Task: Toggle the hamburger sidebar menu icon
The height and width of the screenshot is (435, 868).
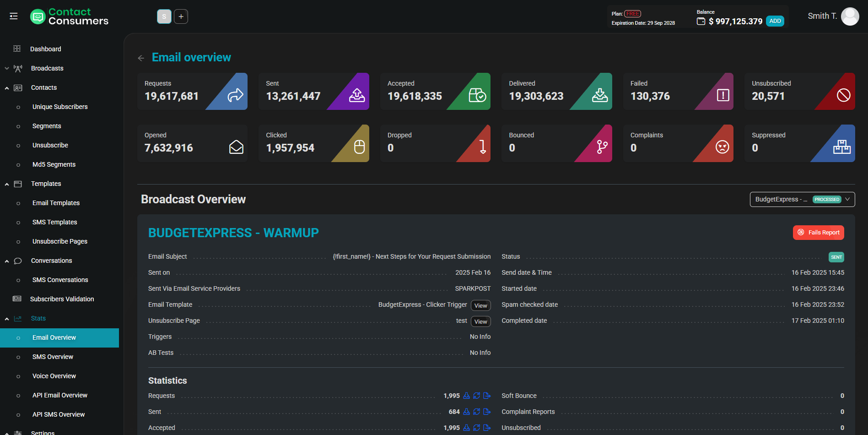Action: (x=14, y=16)
